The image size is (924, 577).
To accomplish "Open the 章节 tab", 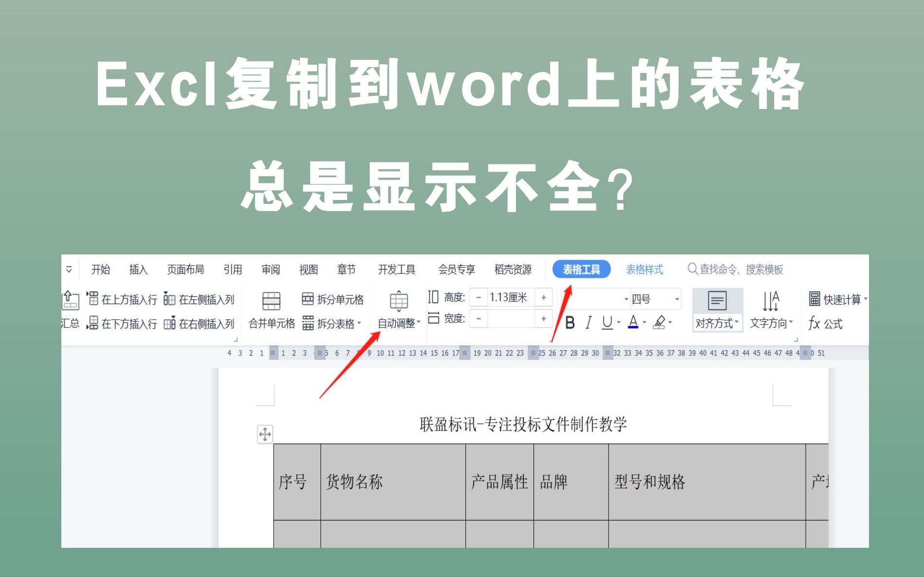I will (x=347, y=269).
